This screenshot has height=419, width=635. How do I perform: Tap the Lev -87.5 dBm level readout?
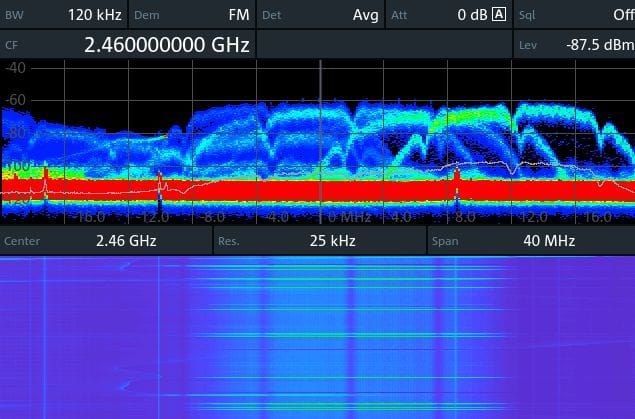(x=574, y=44)
